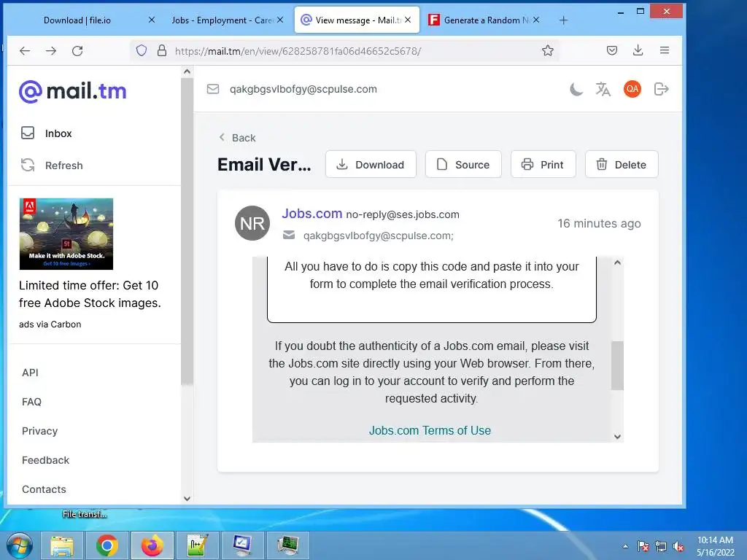
Task: Delete the email message
Action: [x=622, y=164]
